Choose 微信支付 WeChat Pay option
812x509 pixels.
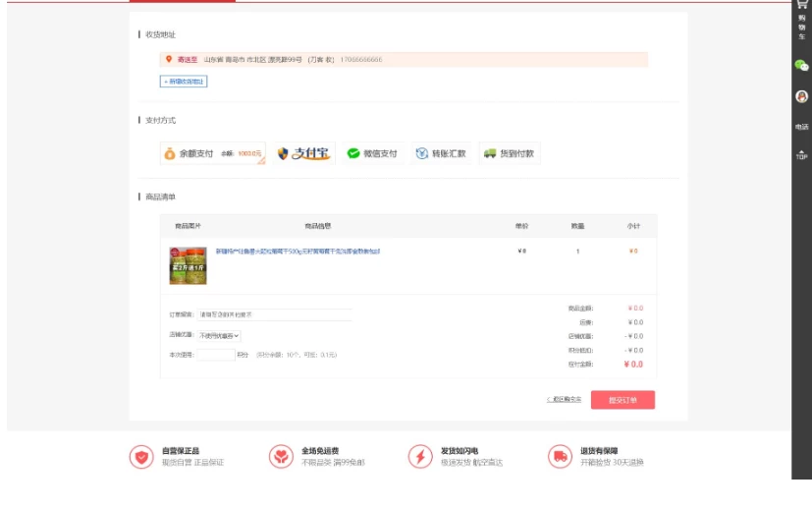coord(373,153)
